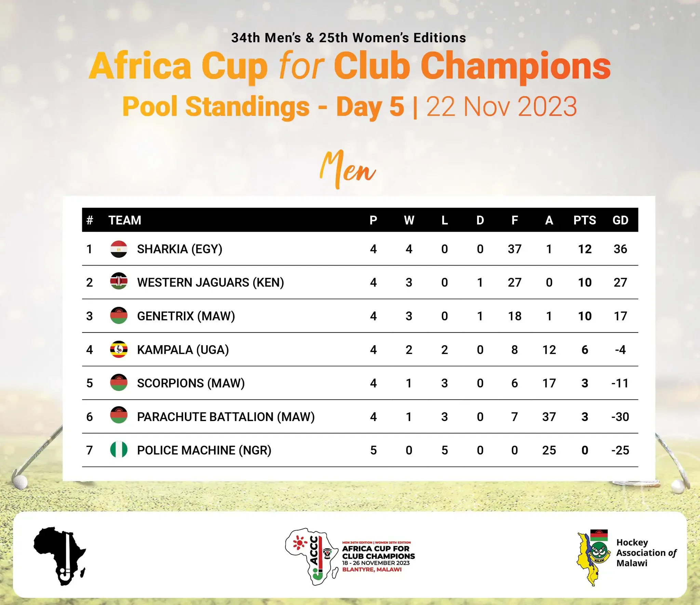Viewport: 700px width, 605px height.
Task: Click the POLICE MACHINE (NGR) team name
Action: (204, 450)
